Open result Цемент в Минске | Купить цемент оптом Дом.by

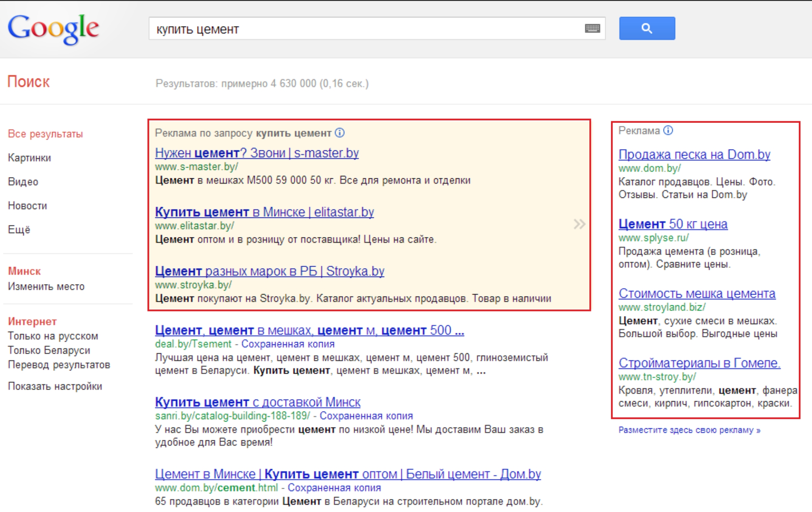point(348,474)
